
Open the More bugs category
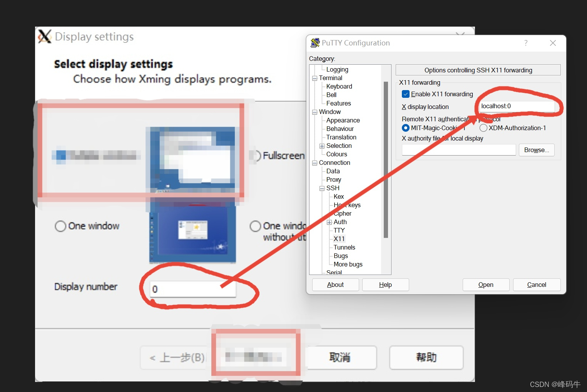(348, 265)
